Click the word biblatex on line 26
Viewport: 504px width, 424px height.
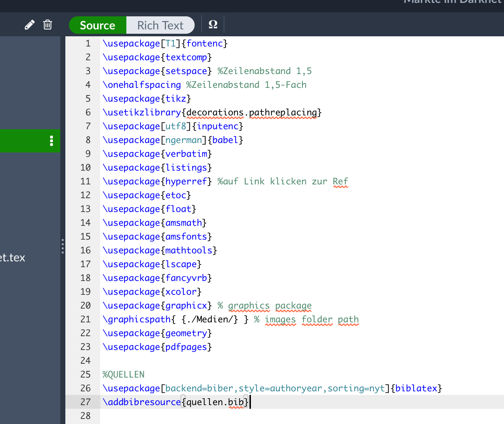pos(416,388)
